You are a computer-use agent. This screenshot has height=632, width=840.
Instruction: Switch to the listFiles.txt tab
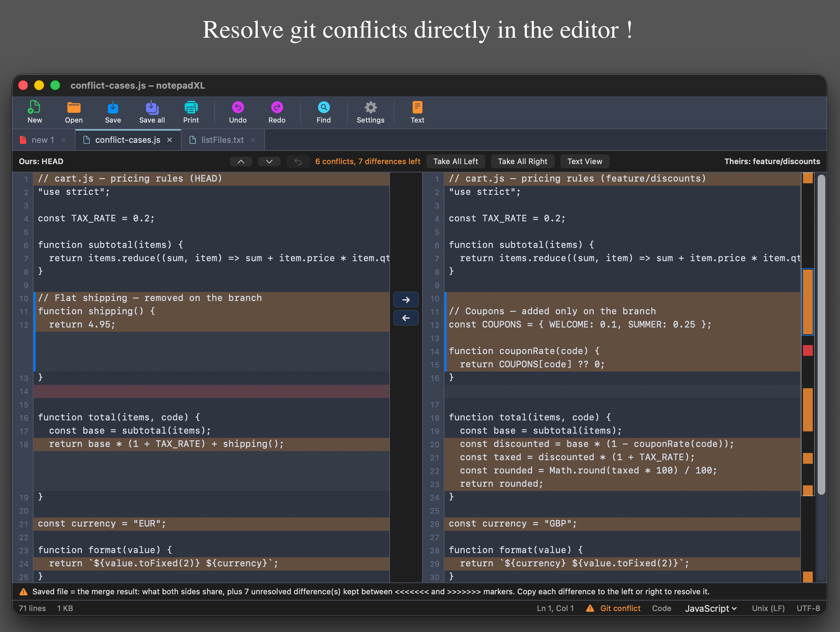click(x=222, y=140)
